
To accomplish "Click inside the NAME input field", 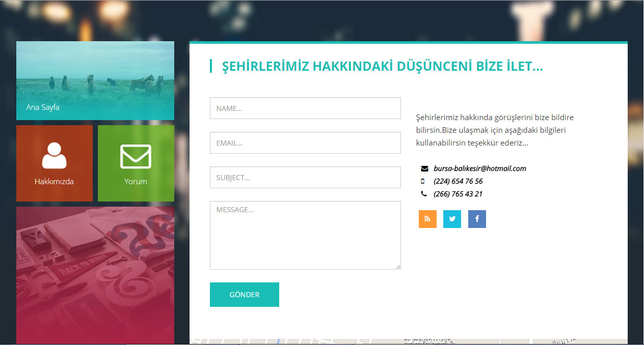I will click(x=305, y=108).
